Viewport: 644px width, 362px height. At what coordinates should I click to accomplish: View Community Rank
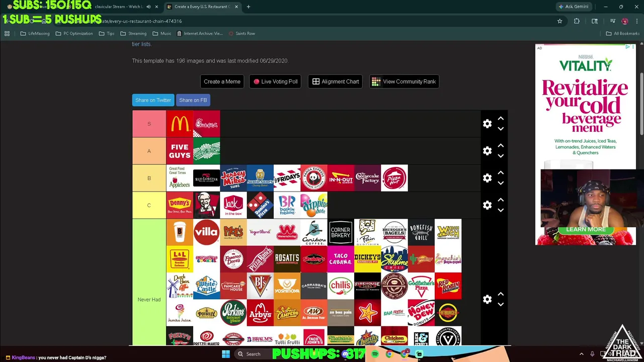tap(405, 81)
